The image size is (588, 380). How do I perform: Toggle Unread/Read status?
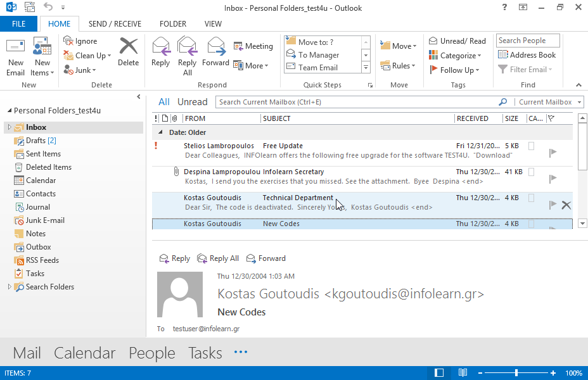457,41
